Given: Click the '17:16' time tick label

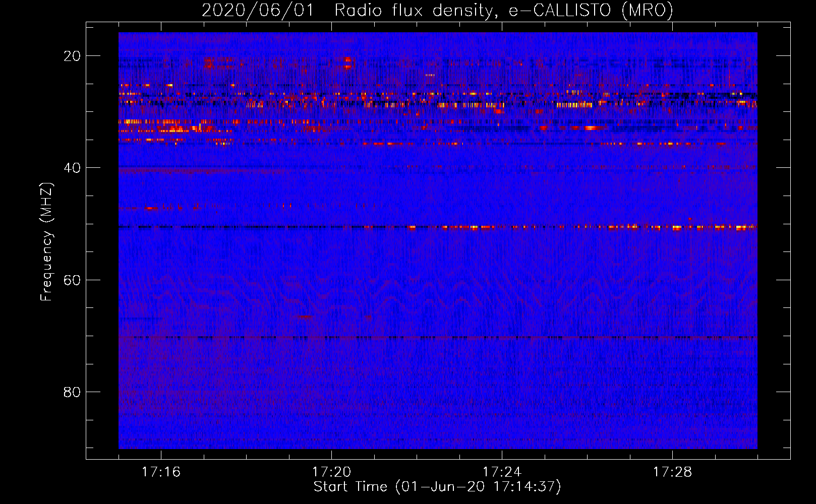Looking at the screenshot, I should click(161, 472).
